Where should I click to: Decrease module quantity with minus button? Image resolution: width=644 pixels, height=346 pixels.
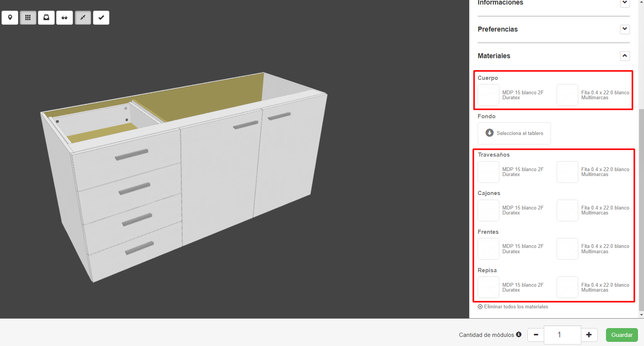click(536, 335)
